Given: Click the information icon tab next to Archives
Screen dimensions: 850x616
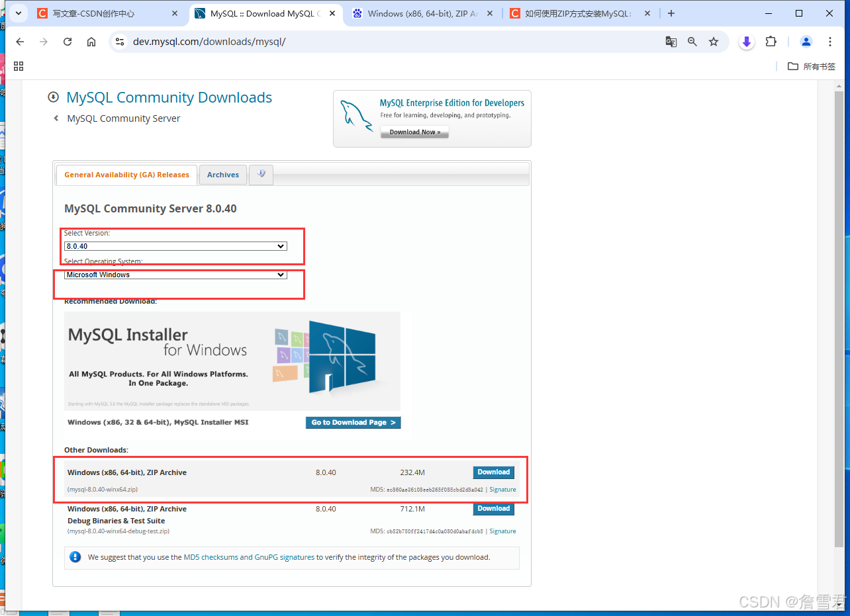Looking at the screenshot, I should (261, 175).
